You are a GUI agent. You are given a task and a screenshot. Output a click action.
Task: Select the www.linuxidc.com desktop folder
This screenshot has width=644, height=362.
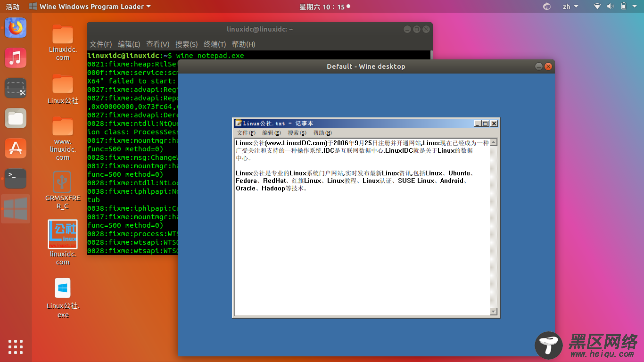click(x=63, y=139)
